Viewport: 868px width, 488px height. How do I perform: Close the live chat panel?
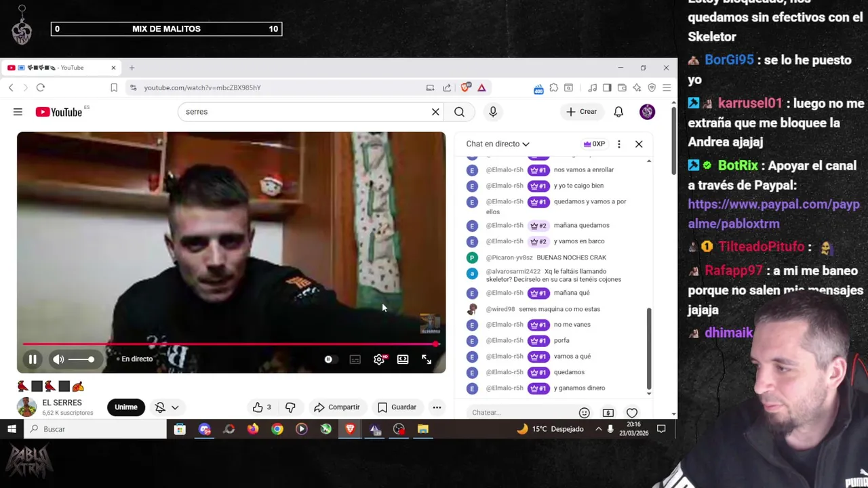(x=639, y=144)
